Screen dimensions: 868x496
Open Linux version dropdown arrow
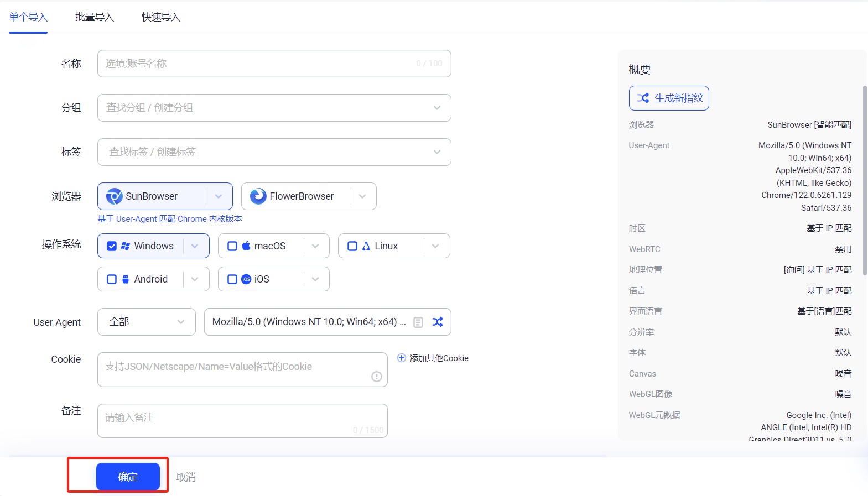[435, 246]
